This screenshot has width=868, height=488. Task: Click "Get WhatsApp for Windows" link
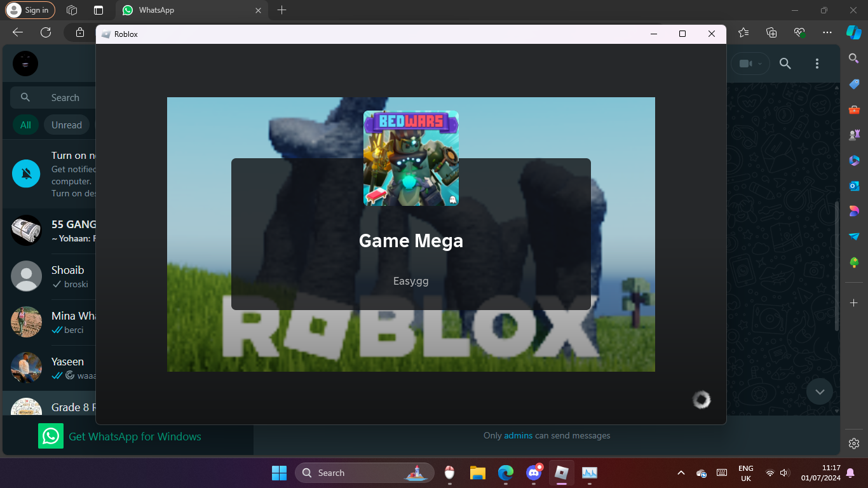135,437
